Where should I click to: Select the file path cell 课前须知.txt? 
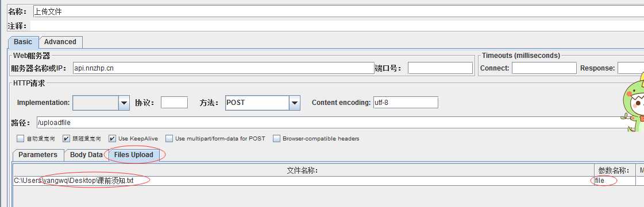pos(303,181)
